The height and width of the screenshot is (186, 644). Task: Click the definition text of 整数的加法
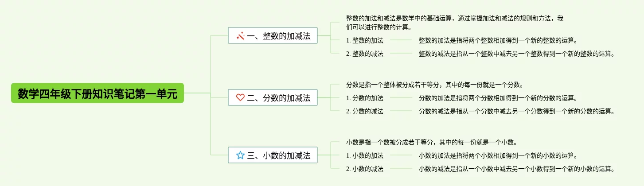498,41
